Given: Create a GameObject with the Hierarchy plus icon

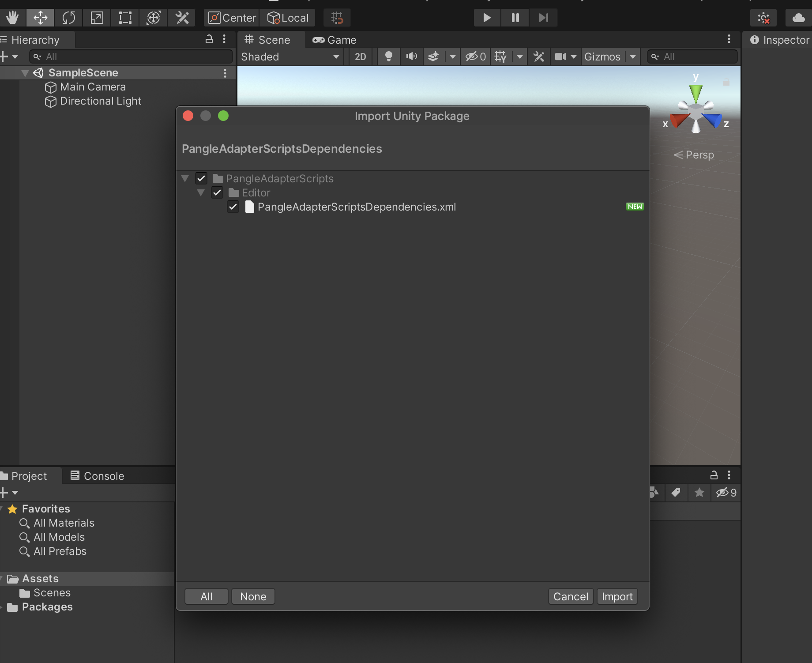Looking at the screenshot, I should (x=4, y=57).
